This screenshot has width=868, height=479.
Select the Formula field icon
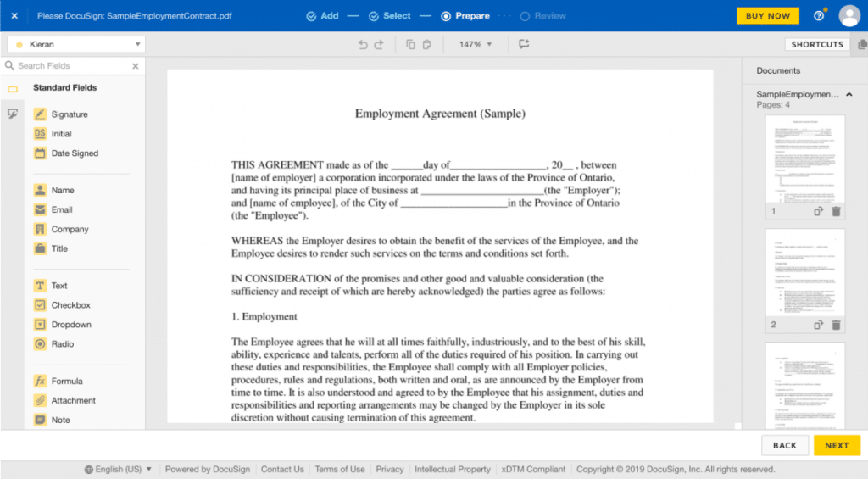[40, 382]
